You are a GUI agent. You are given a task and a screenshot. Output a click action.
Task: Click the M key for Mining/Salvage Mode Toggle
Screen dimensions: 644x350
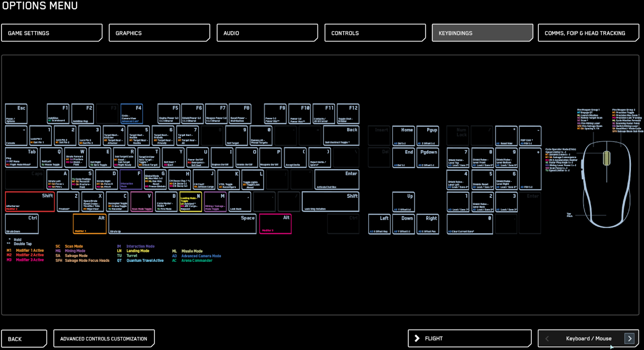(214, 201)
